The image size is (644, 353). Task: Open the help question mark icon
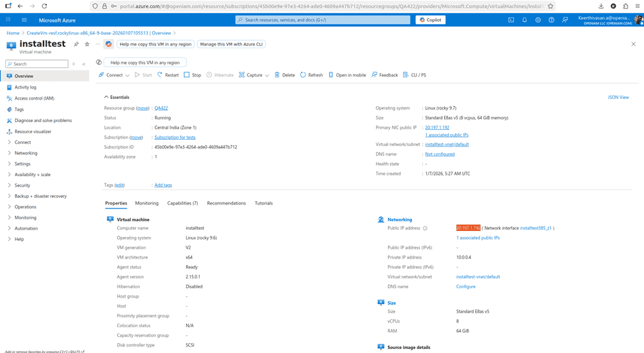(551, 20)
